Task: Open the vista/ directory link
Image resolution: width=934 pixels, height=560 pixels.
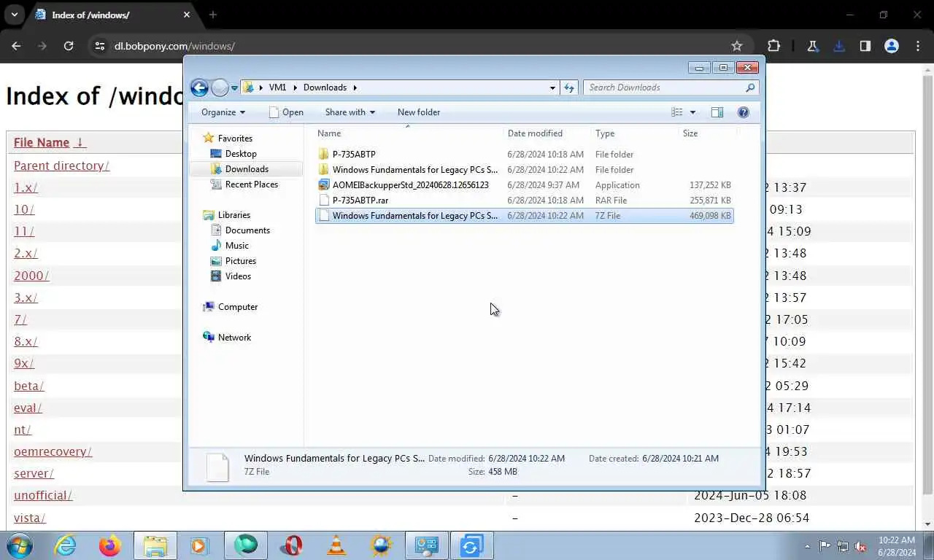Action: point(30,518)
